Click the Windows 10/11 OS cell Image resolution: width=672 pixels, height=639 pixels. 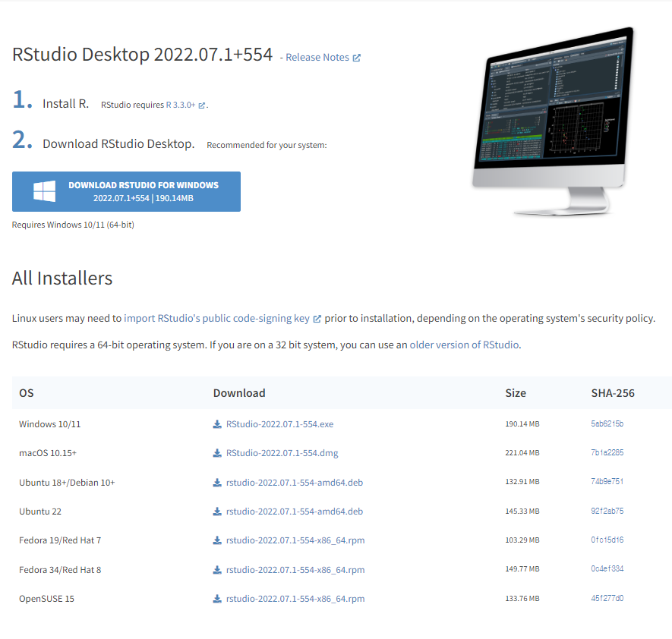pos(49,424)
